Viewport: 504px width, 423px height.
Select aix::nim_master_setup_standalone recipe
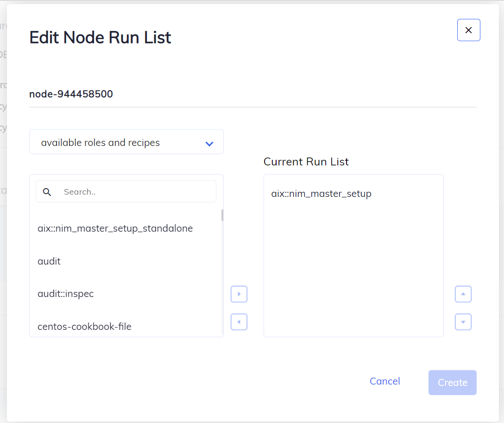click(115, 228)
